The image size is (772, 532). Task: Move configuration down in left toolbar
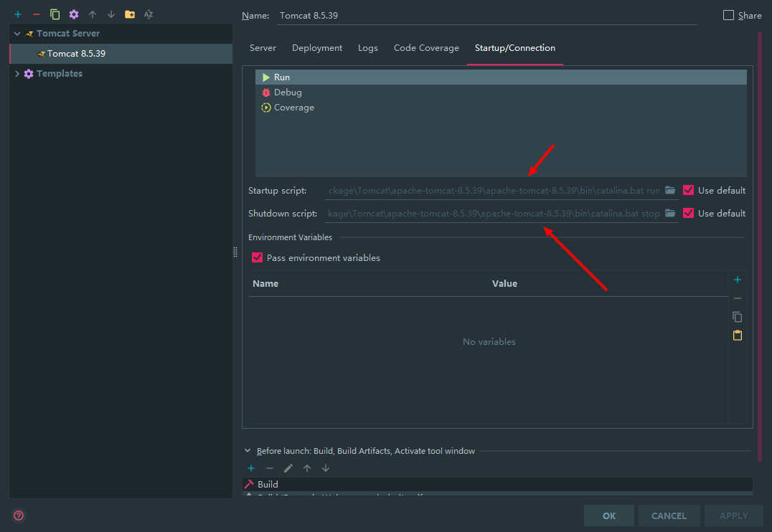(111, 14)
